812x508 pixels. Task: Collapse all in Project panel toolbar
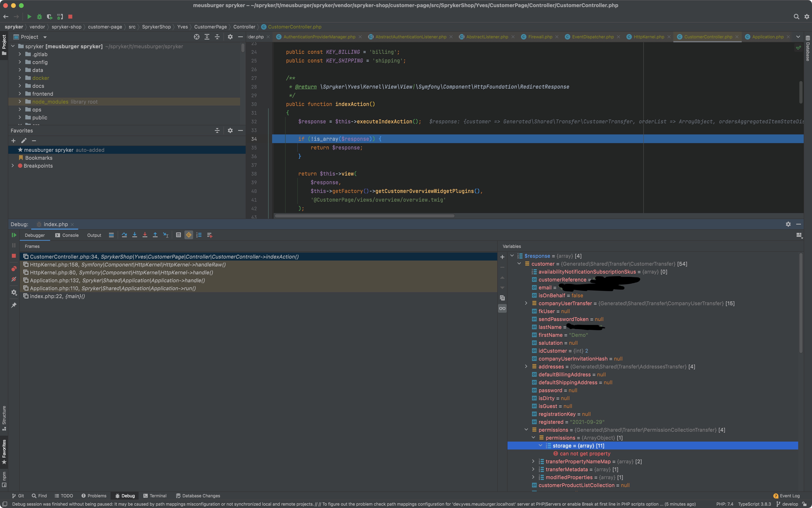217,37
